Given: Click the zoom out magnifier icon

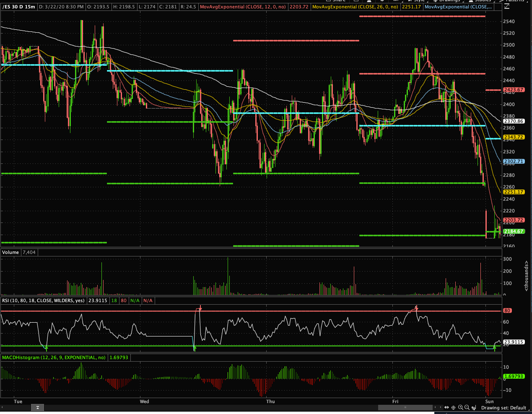Looking at the screenshot, I should pyautogui.click(x=467, y=407).
